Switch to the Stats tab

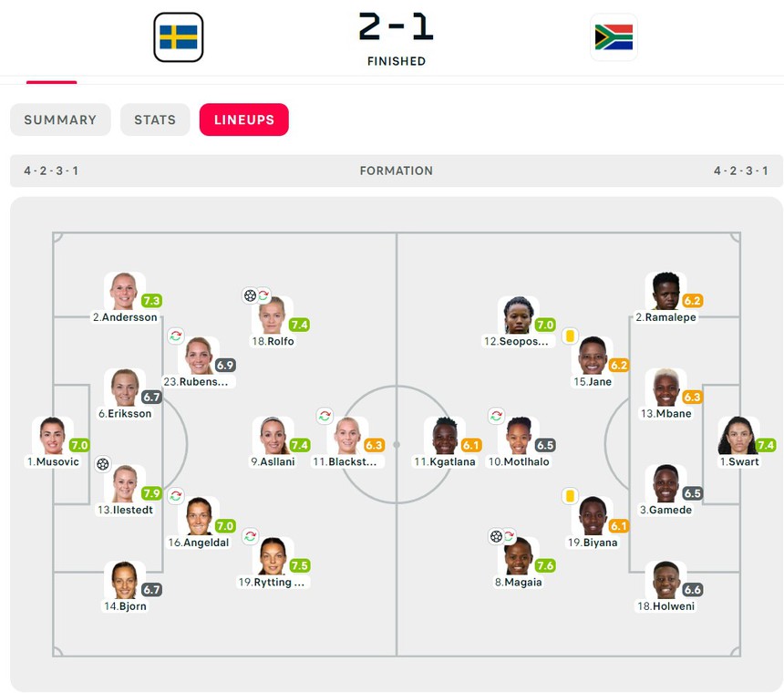[x=155, y=119]
